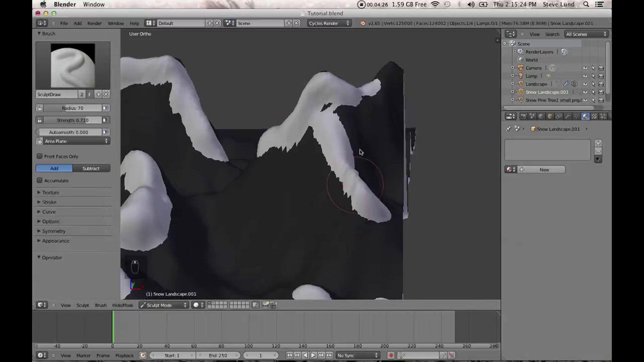Open the Hide/Mask menu in viewport header
The height and width of the screenshot is (362, 644).
click(x=123, y=305)
